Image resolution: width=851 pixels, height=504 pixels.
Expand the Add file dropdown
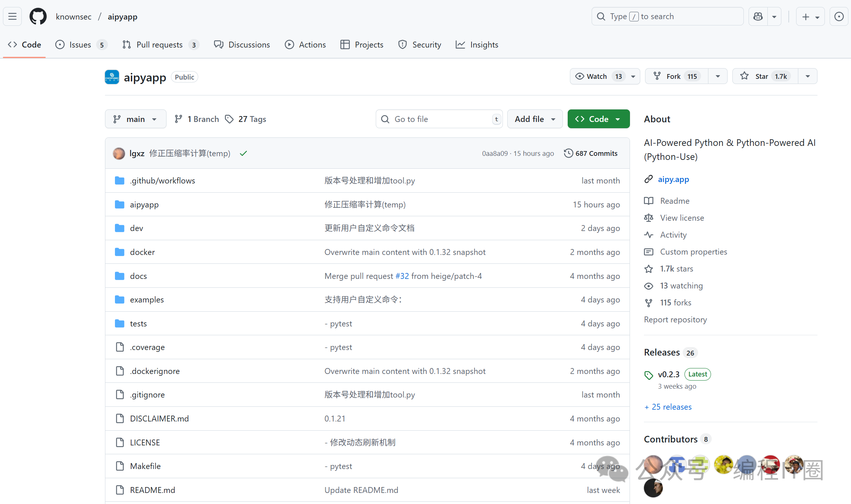(535, 119)
